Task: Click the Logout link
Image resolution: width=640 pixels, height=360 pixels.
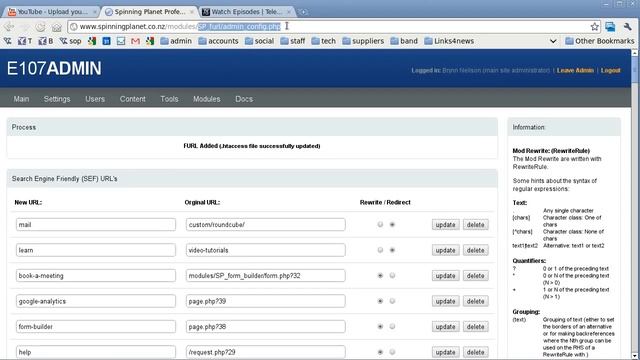Action: [x=611, y=70]
